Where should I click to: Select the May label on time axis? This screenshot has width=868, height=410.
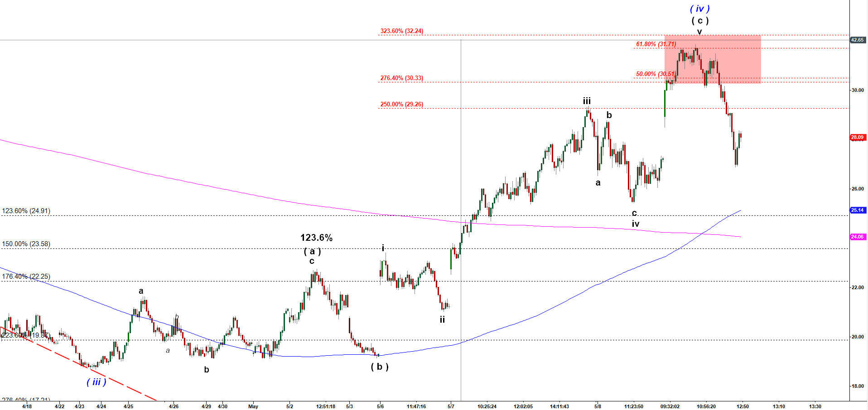click(x=253, y=406)
